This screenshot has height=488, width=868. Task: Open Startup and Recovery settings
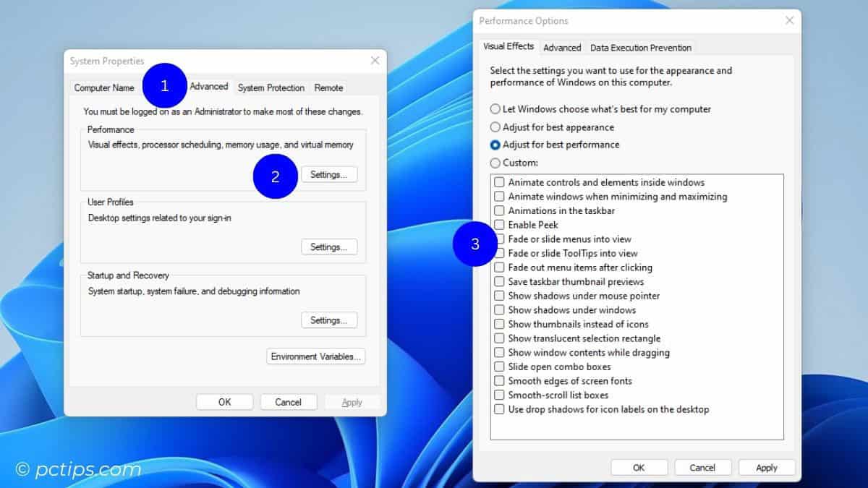329,320
